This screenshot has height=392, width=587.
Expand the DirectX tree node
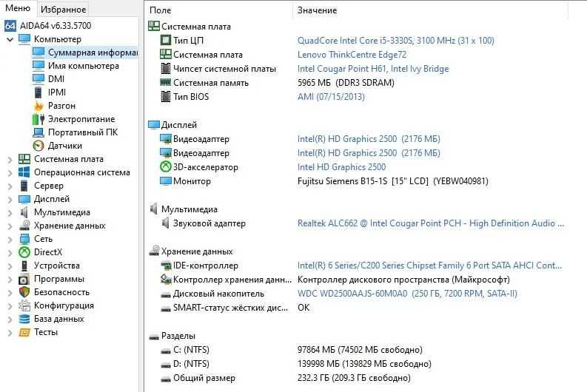click(10, 252)
